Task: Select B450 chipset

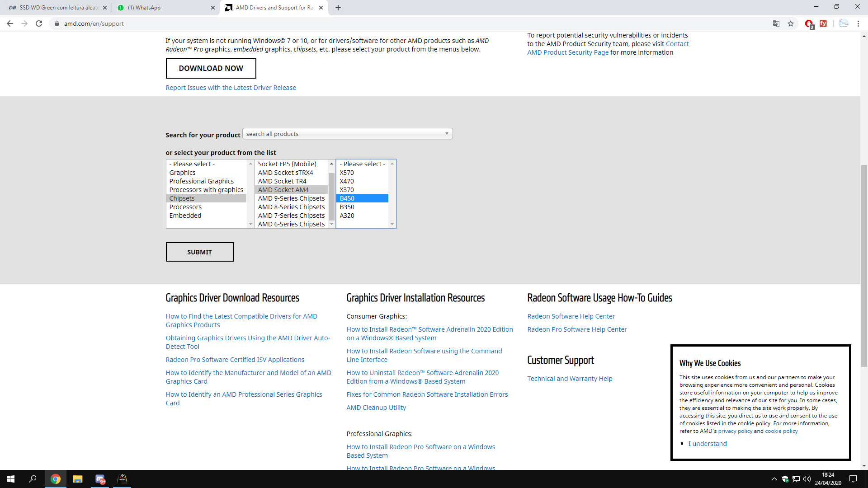Action: (363, 198)
